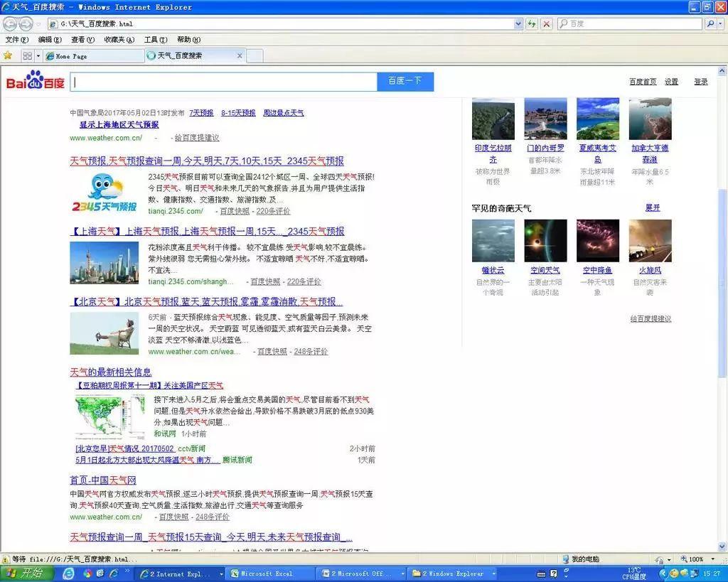Click the vertical page scrollbar thumb

tap(722, 283)
